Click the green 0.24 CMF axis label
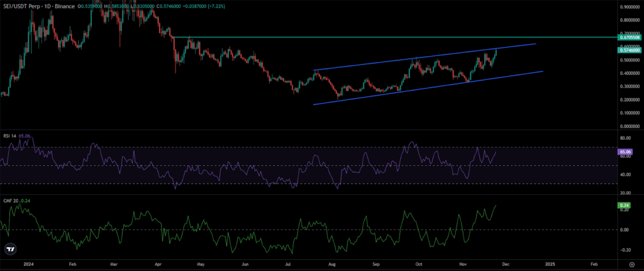The width and height of the screenshot is (644, 271). click(x=623, y=205)
